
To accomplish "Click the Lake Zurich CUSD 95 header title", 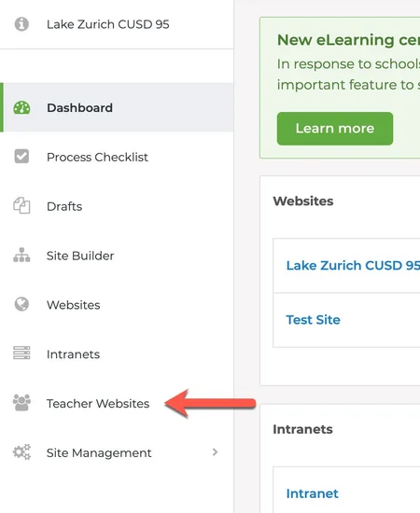I will tap(108, 24).
